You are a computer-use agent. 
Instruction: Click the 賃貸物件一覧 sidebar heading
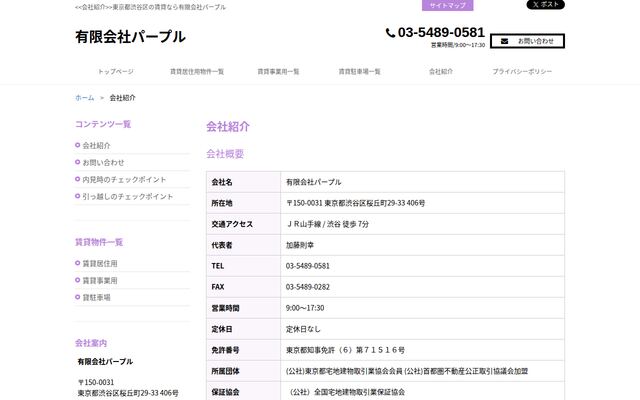(x=99, y=242)
